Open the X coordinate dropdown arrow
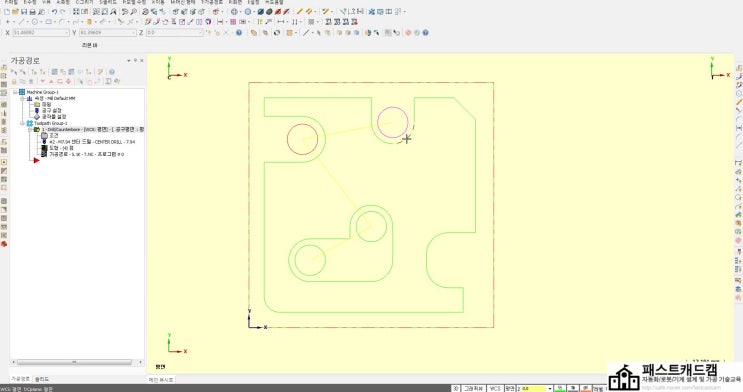The width and height of the screenshot is (743, 392). pyautogui.click(x=66, y=33)
